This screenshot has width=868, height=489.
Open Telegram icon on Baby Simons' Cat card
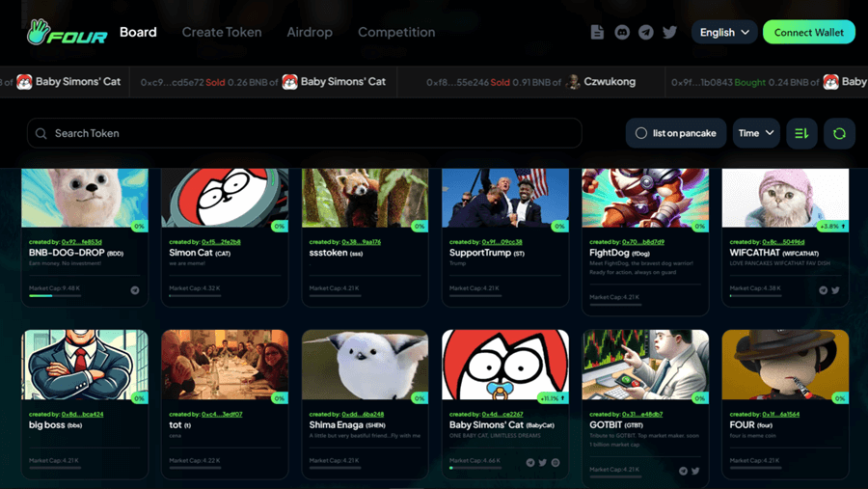(530, 462)
